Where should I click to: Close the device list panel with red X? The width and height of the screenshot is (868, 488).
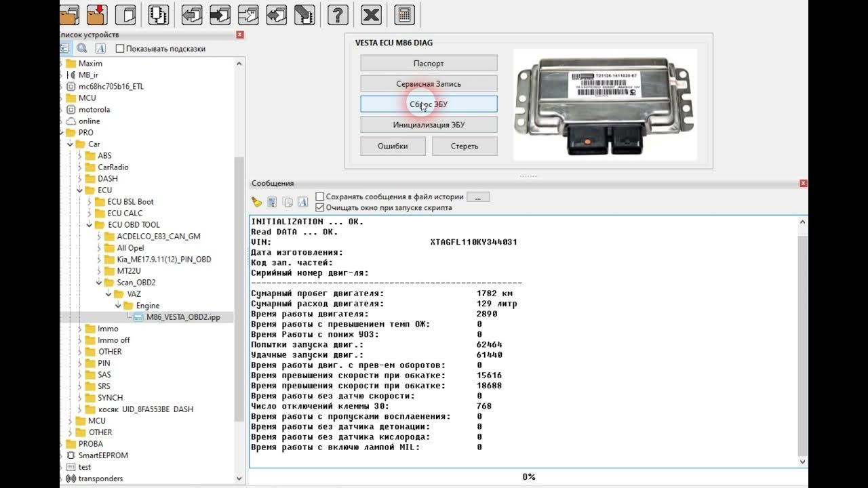click(x=240, y=35)
